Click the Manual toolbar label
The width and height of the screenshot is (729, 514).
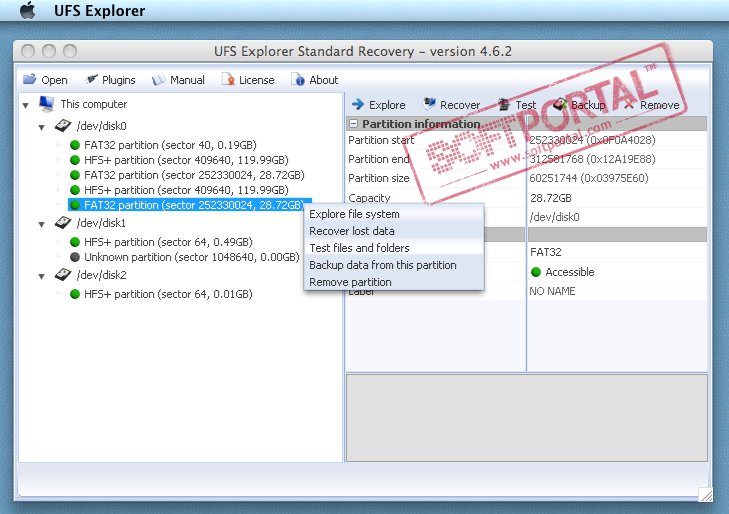[x=187, y=80]
